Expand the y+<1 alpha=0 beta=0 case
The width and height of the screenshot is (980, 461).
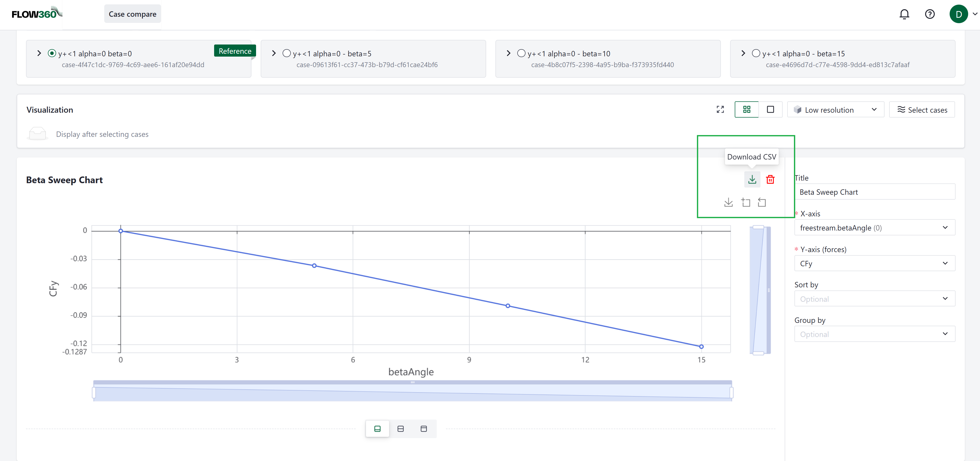pyautogui.click(x=39, y=53)
